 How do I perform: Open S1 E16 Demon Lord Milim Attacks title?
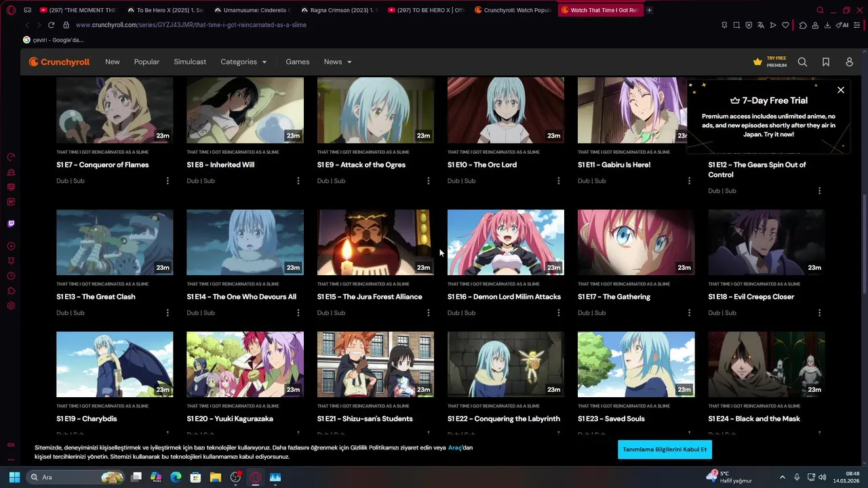click(x=504, y=297)
